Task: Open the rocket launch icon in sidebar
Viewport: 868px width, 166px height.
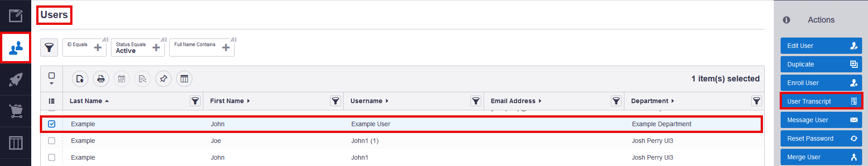Action: 16,80
